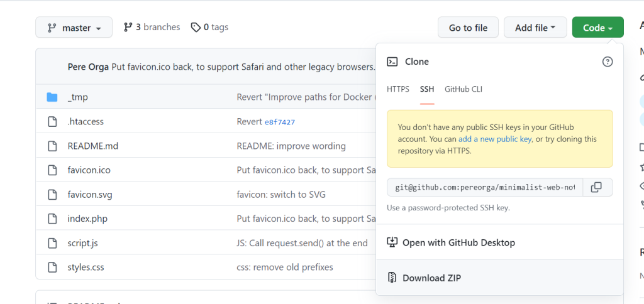
Task: Click the copy SSH URL clipboard icon
Action: click(x=597, y=187)
